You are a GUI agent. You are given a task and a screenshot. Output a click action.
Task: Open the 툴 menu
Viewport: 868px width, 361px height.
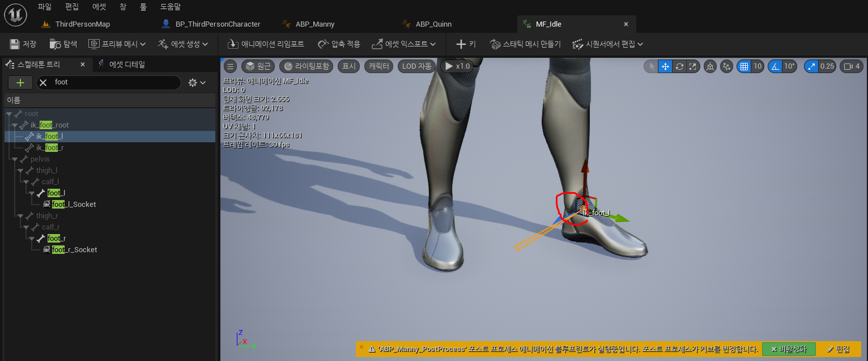coord(143,7)
